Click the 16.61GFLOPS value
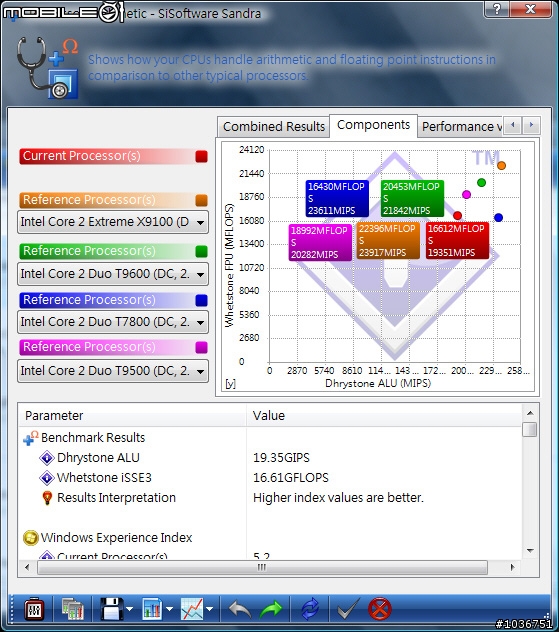This screenshot has height=632, width=559. pos(291,478)
